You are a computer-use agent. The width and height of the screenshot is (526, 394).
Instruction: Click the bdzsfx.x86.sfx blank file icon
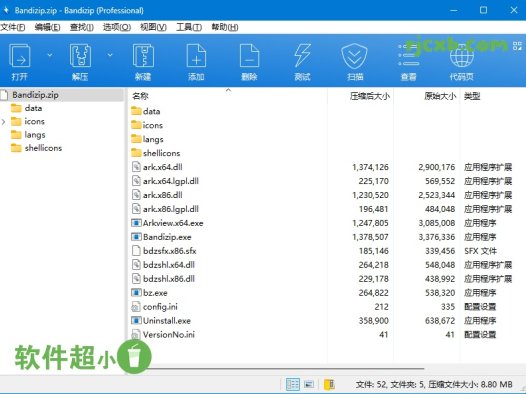point(136,251)
